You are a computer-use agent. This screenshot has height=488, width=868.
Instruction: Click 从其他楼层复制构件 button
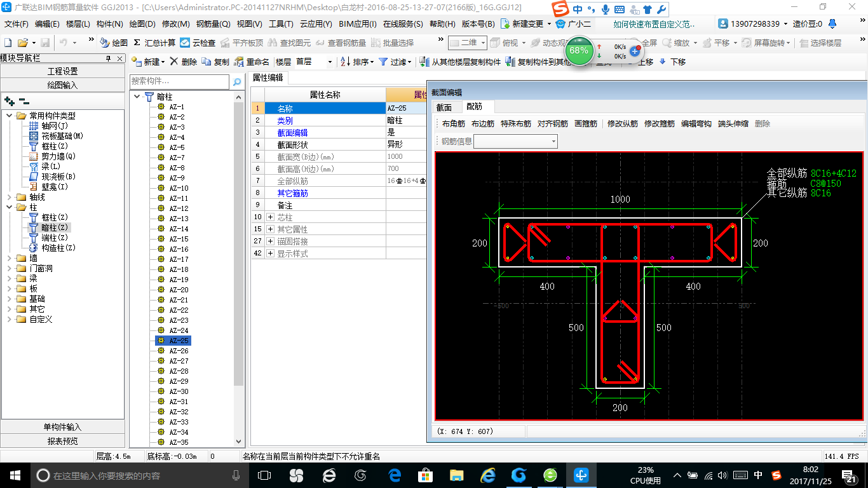coord(461,62)
